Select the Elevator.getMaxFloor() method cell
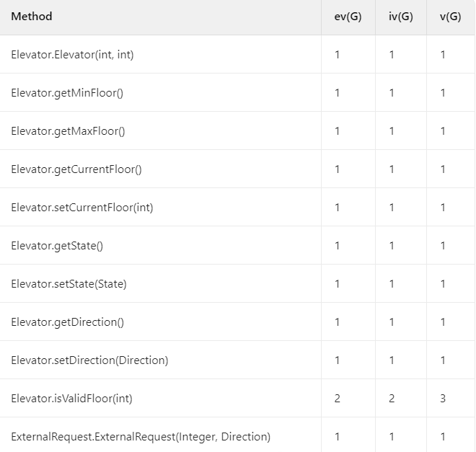 68,131
